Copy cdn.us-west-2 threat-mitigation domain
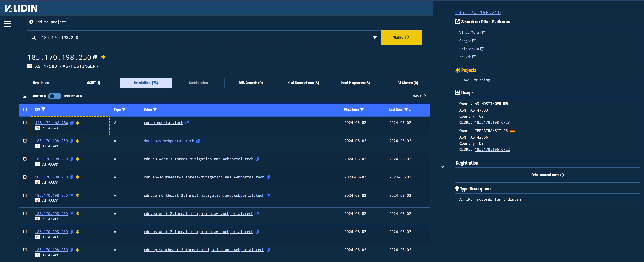 pyautogui.click(x=257, y=232)
